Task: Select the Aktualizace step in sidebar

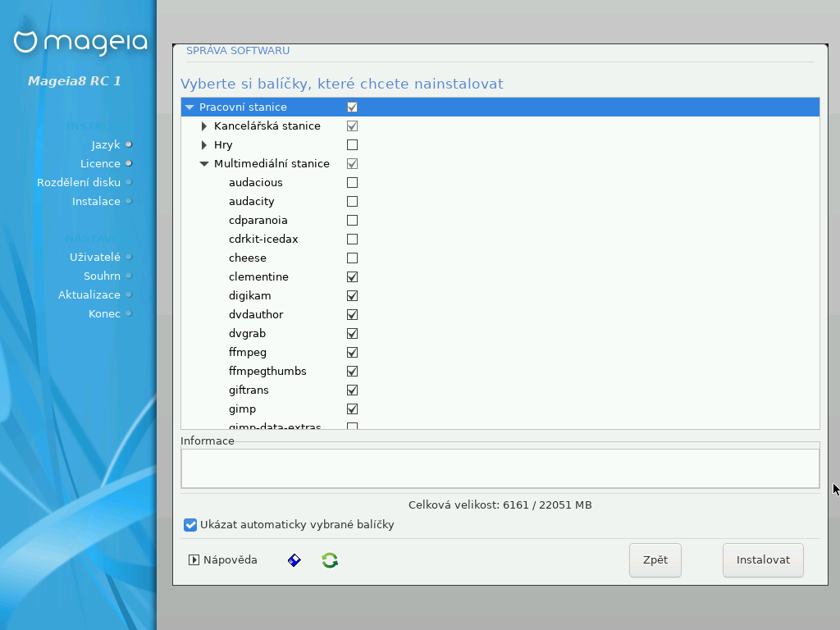Action: (89, 294)
